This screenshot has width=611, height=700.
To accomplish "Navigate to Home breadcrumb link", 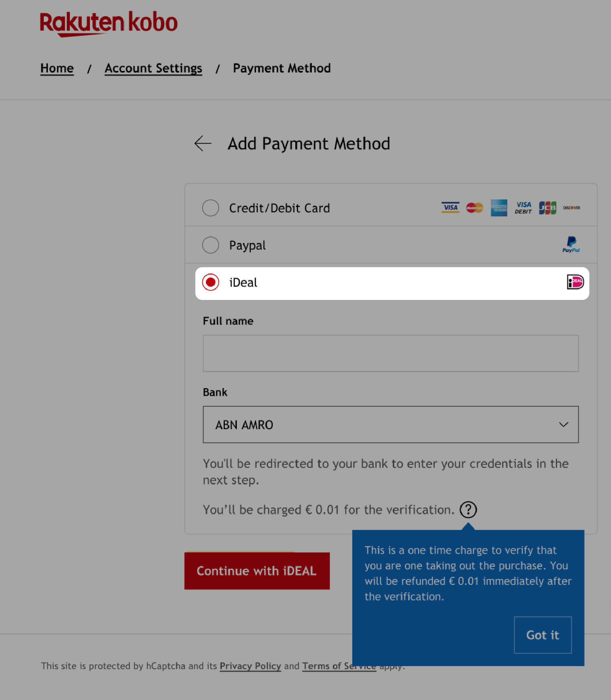I will tap(57, 68).
